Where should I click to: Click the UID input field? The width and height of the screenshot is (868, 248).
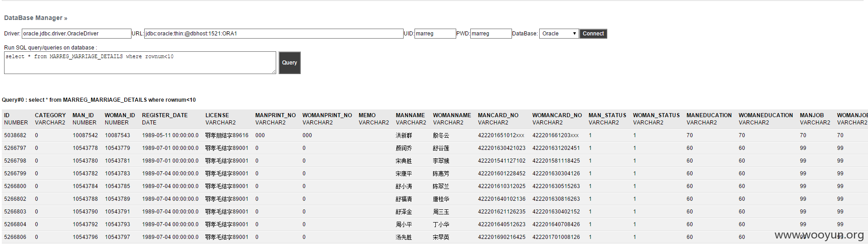435,34
